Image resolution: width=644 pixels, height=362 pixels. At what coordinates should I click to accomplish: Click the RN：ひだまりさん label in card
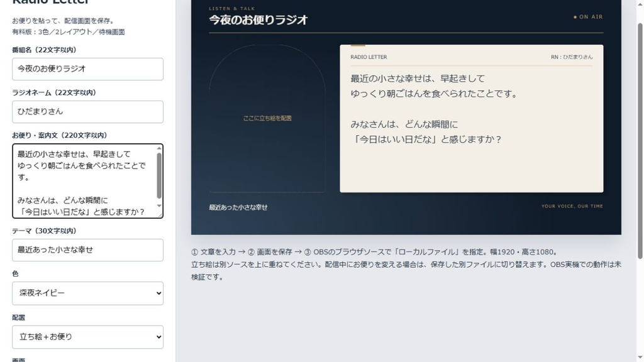tap(572, 57)
